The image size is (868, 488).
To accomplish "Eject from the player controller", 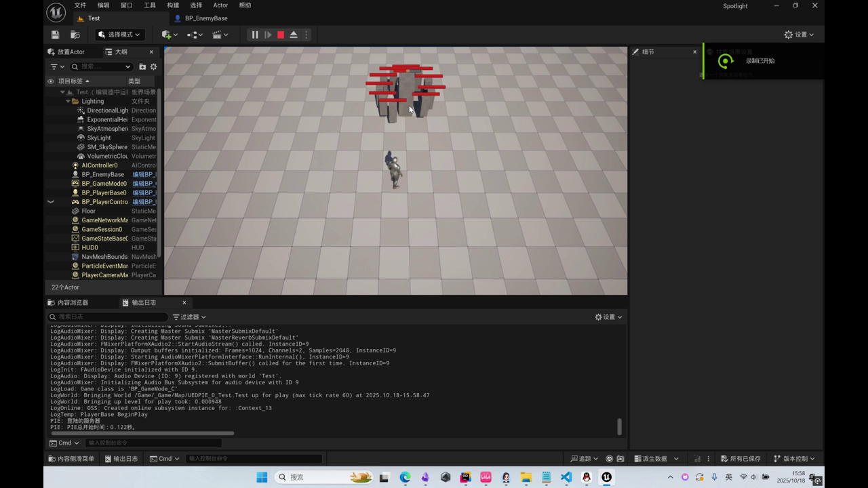I will pos(294,35).
